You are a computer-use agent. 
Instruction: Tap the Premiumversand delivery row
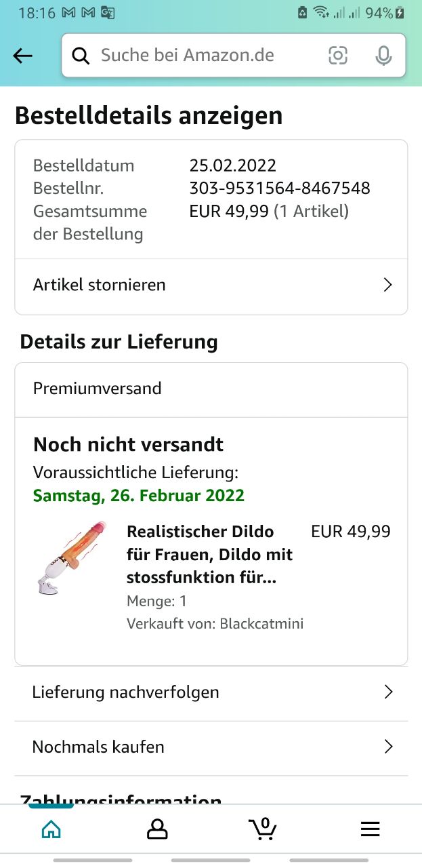211,389
